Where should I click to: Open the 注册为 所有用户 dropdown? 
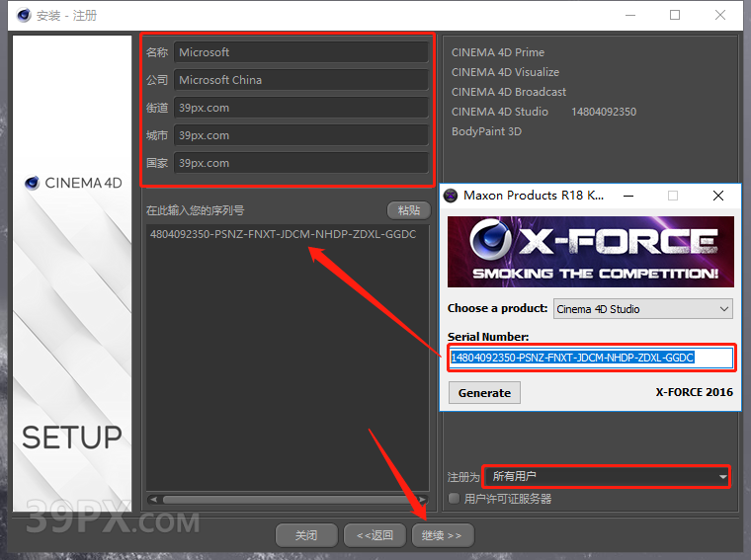(606, 477)
